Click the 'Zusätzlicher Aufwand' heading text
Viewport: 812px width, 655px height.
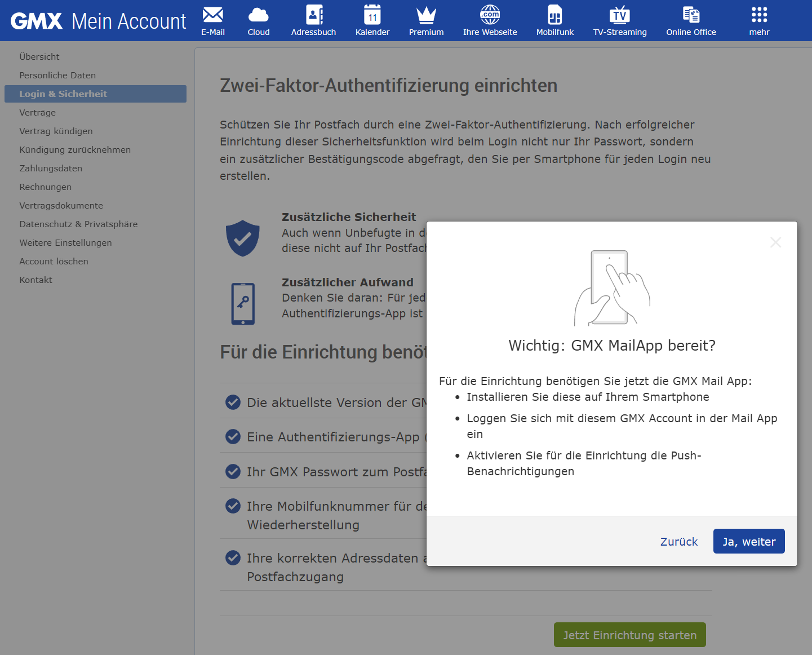pyautogui.click(x=348, y=282)
